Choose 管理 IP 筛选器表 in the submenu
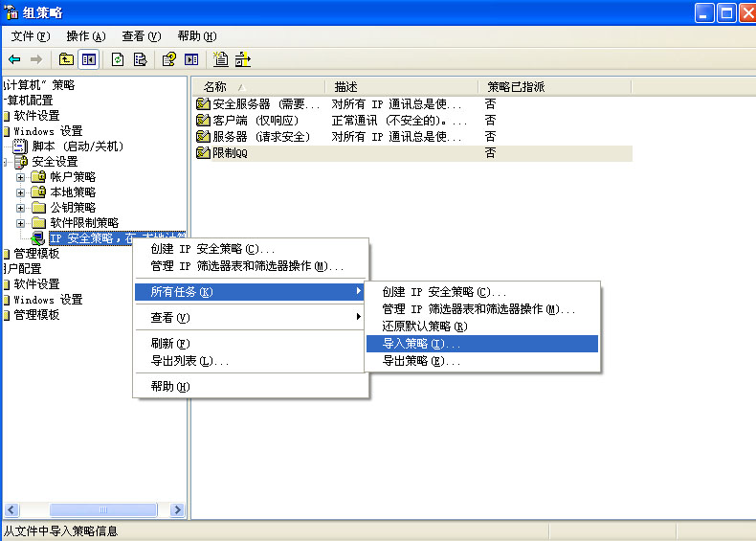The height and width of the screenshot is (541, 756). coord(482,309)
